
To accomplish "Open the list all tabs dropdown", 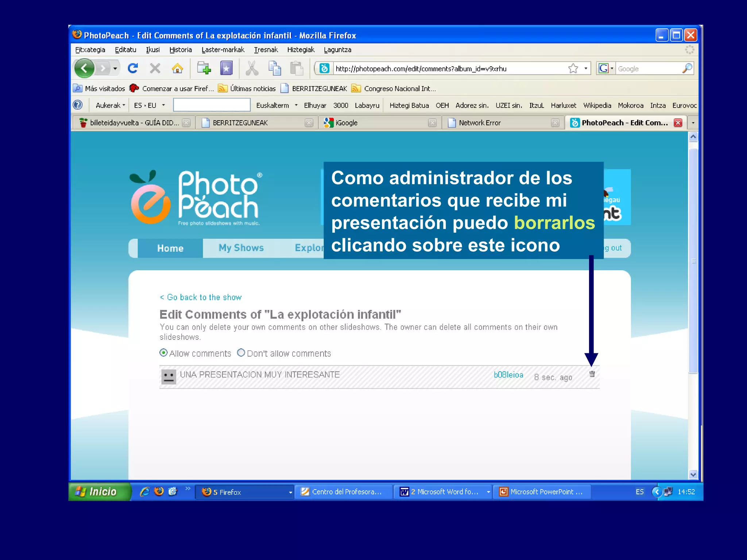I will coord(693,123).
